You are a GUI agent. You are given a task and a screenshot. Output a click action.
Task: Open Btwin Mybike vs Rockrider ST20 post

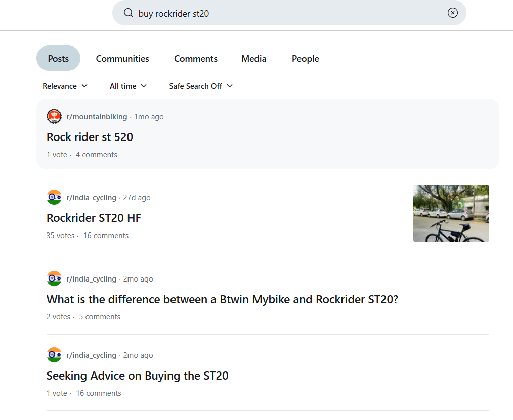[x=222, y=299]
